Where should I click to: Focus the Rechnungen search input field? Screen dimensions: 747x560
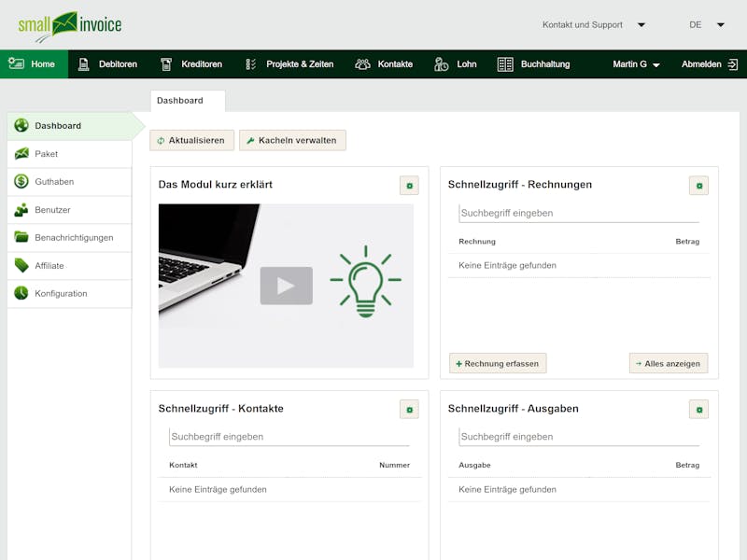579,213
